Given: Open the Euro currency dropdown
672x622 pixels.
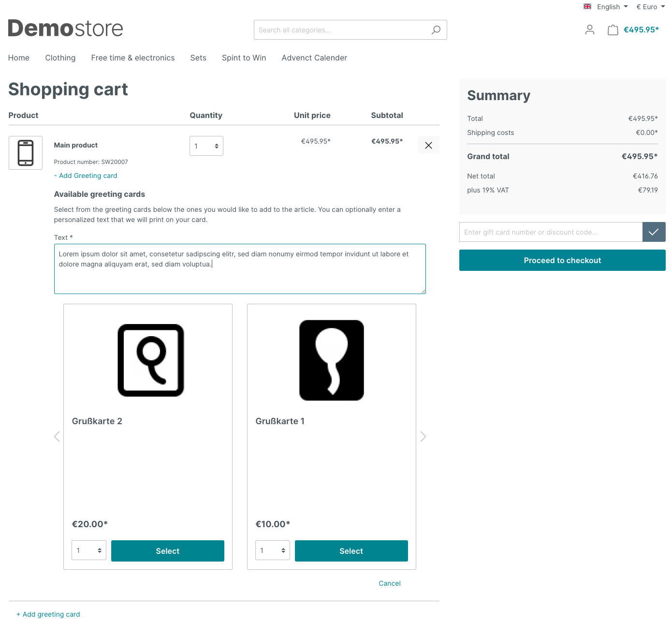Looking at the screenshot, I should (x=651, y=7).
